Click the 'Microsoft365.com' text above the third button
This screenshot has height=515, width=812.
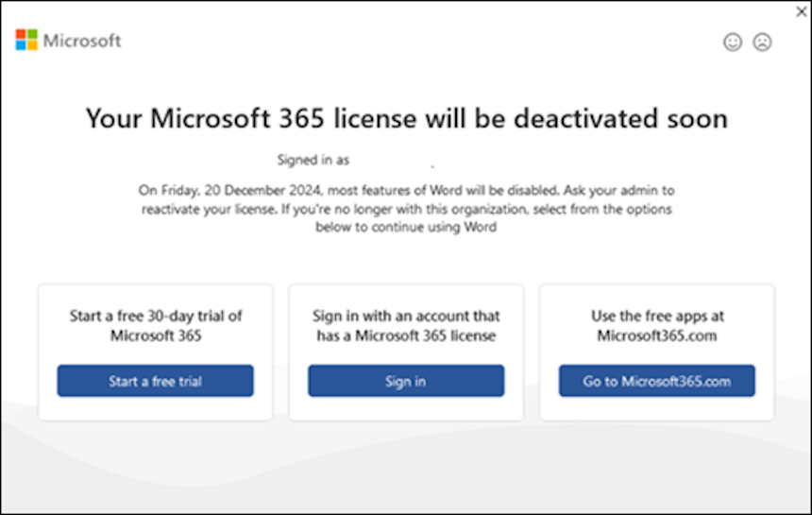[657, 335]
